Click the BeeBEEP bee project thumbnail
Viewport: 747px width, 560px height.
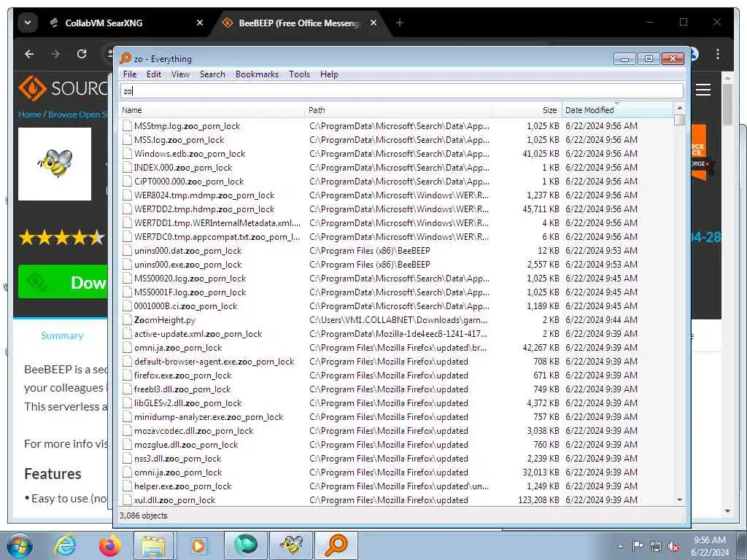54,164
